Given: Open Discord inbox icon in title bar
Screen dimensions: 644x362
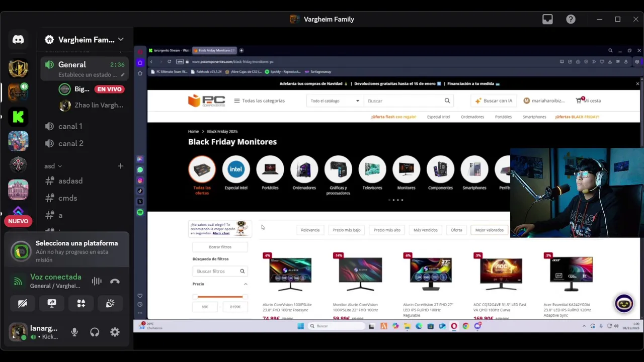Looking at the screenshot, I should pos(547,19).
